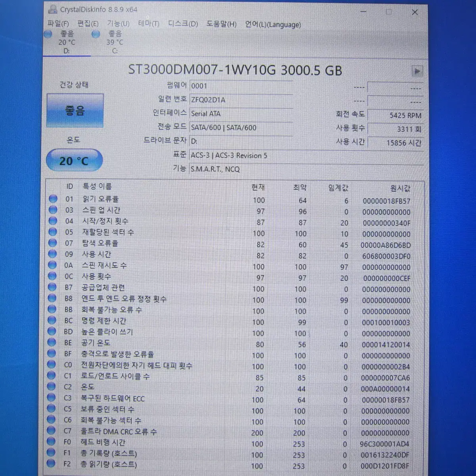Click the power on hours 15856 시간
The width and height of the screenshot is (476, 476).
pyautogui.click(x=395, y=143)
